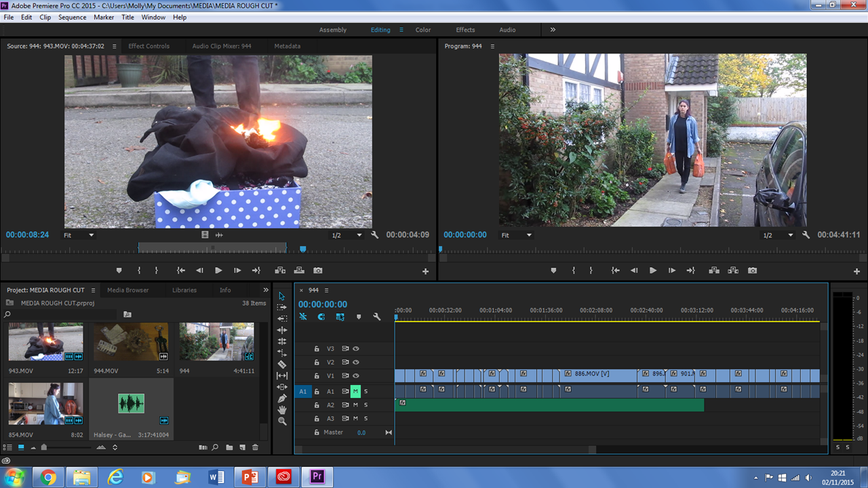
Task: Export frame from Source monitor
Action: coord(318,270)
